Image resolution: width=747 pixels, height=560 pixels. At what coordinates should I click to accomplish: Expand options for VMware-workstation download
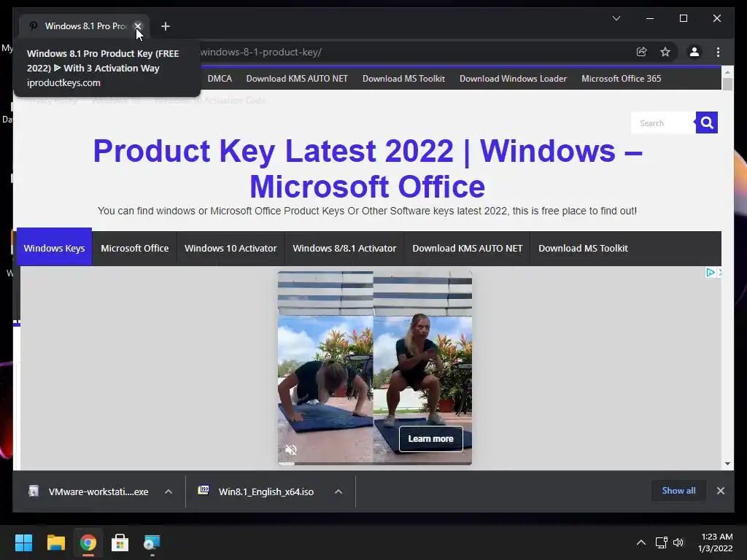pyautogui.click(x=169, y=491)
